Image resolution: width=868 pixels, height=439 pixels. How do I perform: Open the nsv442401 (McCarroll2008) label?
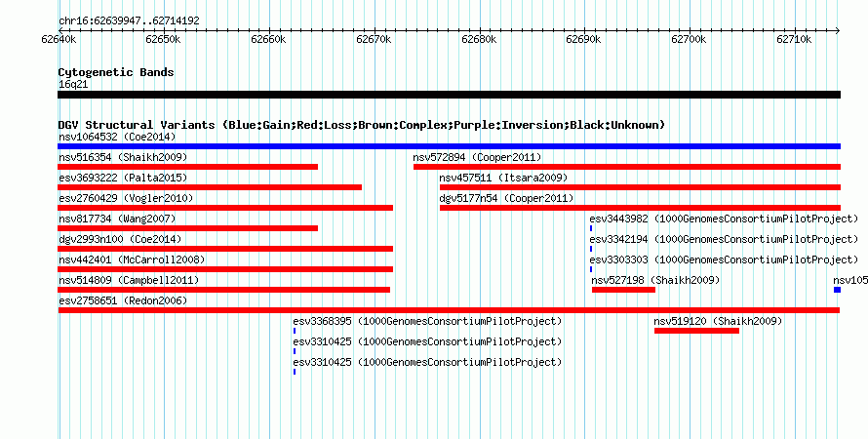[x=132, y=259]
